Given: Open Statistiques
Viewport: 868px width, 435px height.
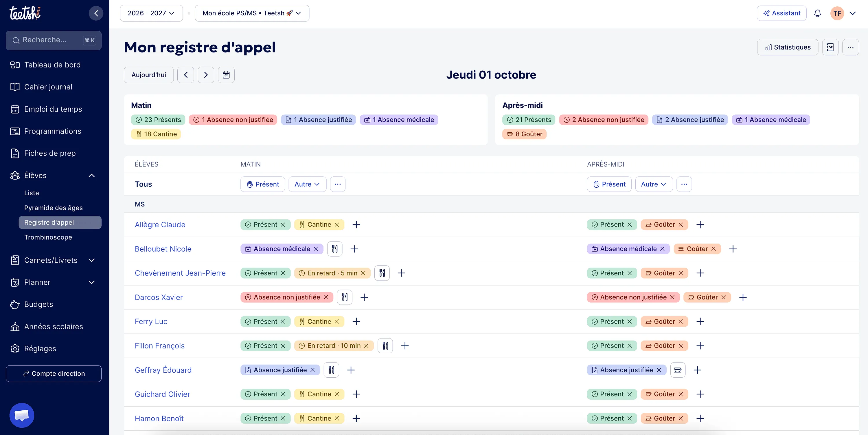Looking at the screenshot, I should (788, 47).
